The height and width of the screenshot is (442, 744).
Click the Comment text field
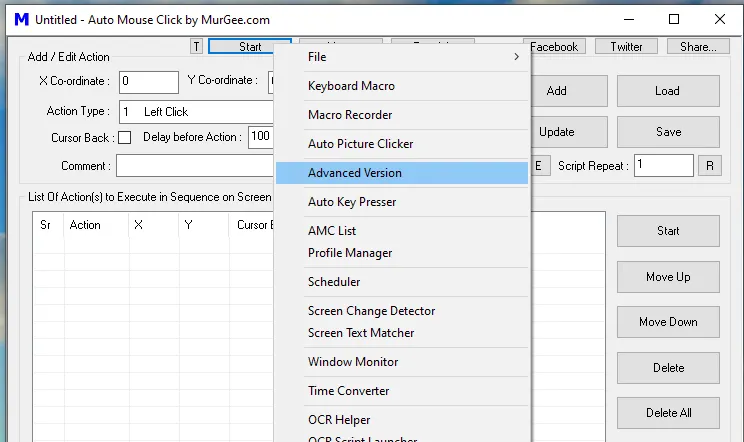(x=195, y=166)
